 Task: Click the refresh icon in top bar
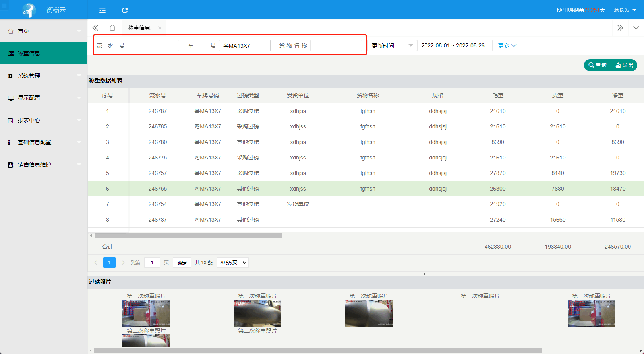click(125, 10)
